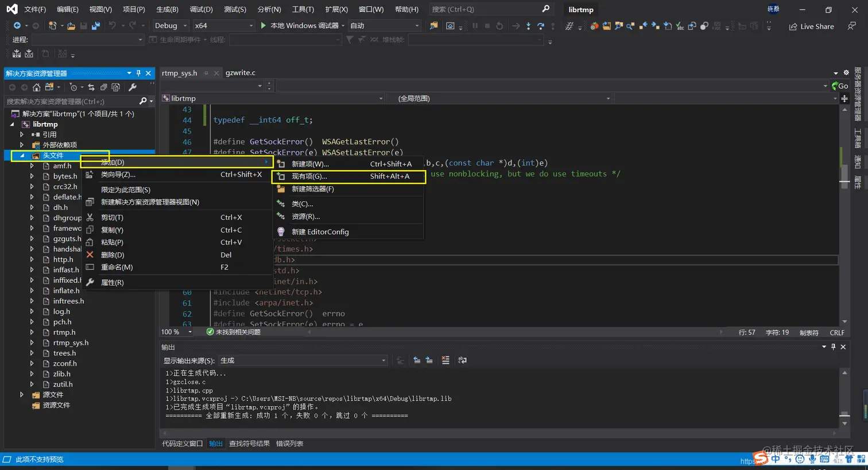Toggle word wrap in the output panel
Viewport: 868px width, 470px height.
[462, 360]
